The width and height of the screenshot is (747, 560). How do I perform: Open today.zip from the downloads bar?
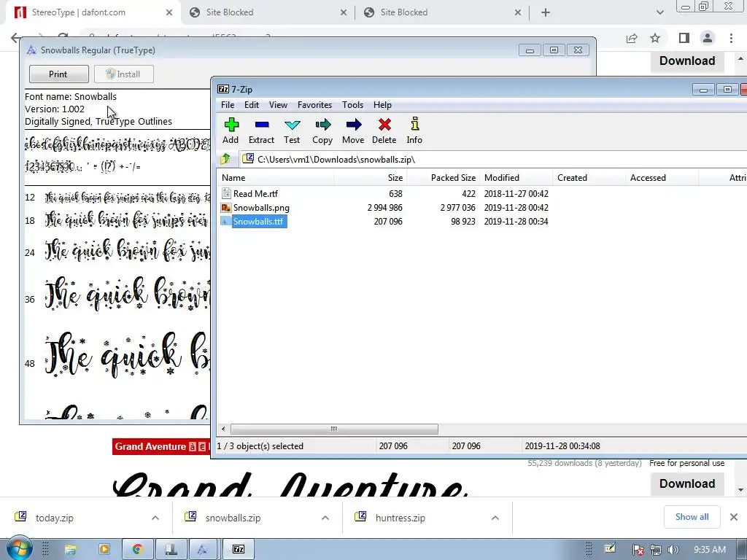click(54, 518)
